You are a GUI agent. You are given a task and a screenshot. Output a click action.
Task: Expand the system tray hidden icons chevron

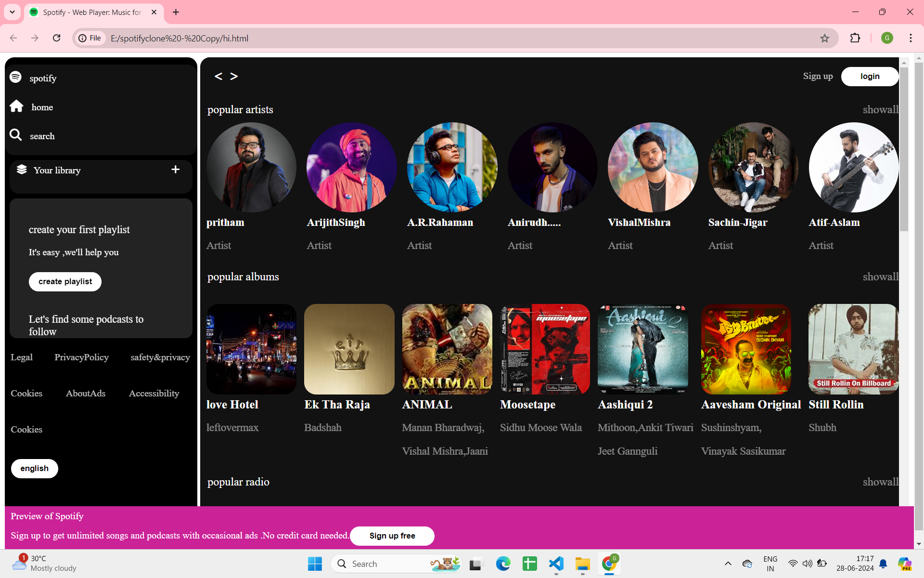[x=728, y=564]
